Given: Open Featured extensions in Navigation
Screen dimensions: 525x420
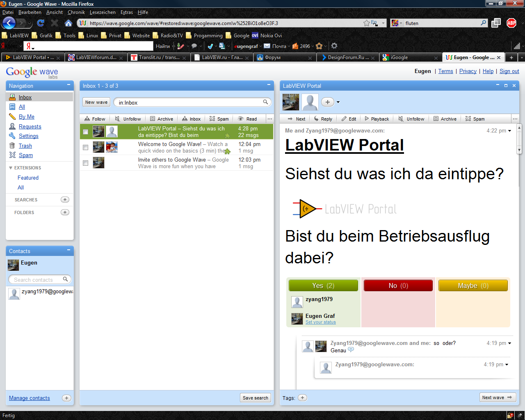Looking at the screenshot, I should tap(28, 178).
